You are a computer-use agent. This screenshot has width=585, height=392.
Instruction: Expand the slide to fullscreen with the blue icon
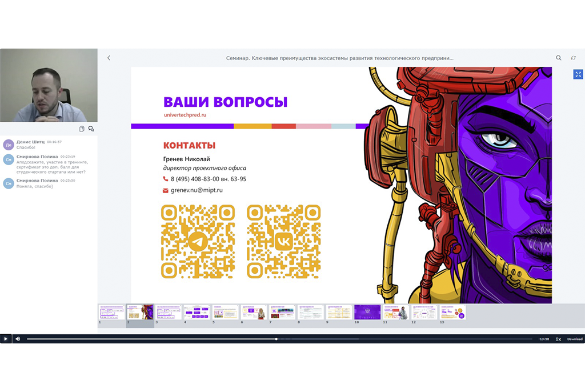tap(578, 74)
